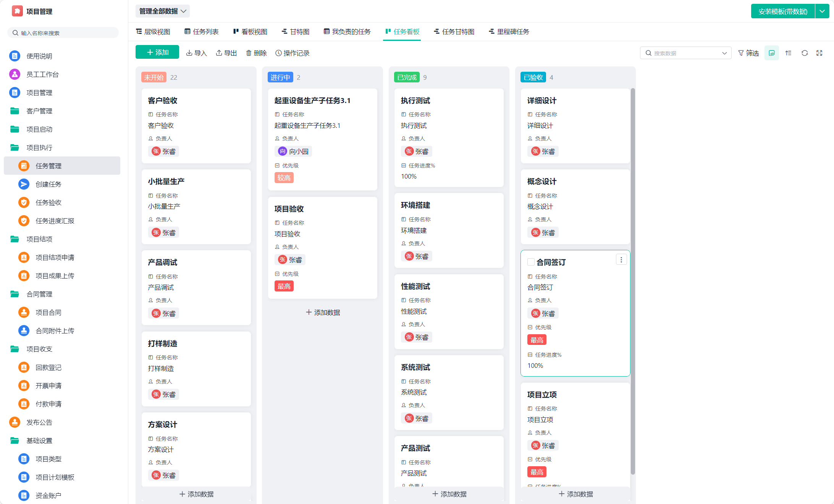Viewport: 834px width, 504px height.
Task: Click the green 添加 button
Action: 157,52
